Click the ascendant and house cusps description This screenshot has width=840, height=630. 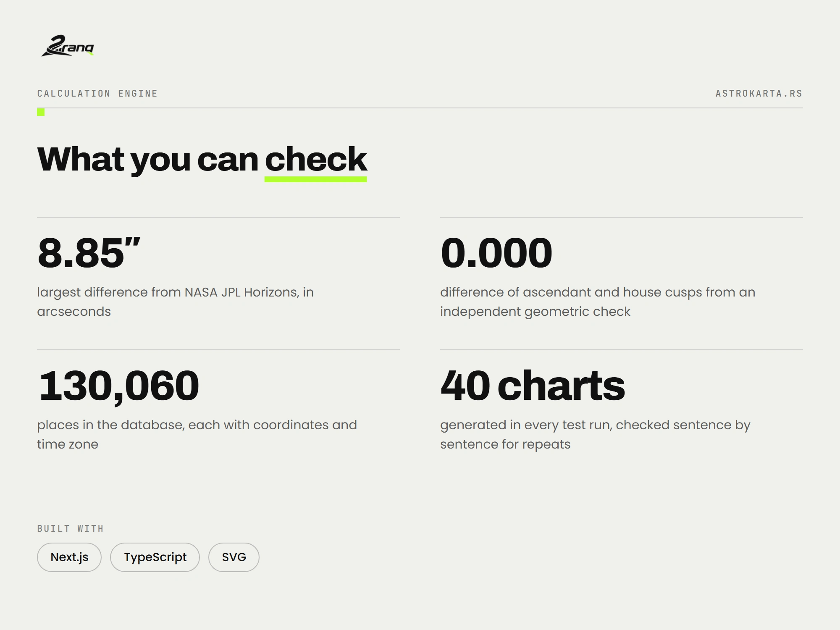(598, 302)
